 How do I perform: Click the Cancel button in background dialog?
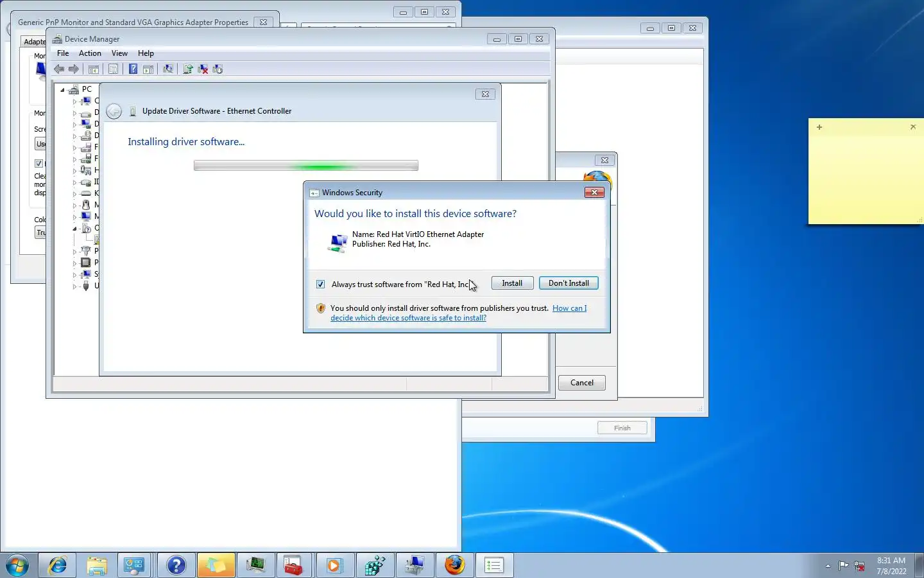(582, 383)
